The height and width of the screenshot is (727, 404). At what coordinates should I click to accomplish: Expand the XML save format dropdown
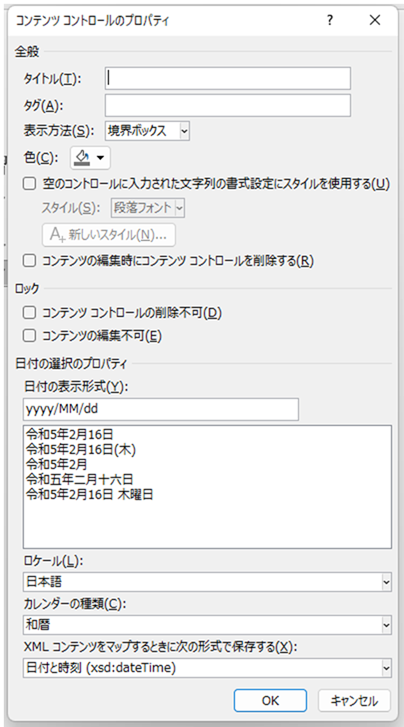(207, 668)
